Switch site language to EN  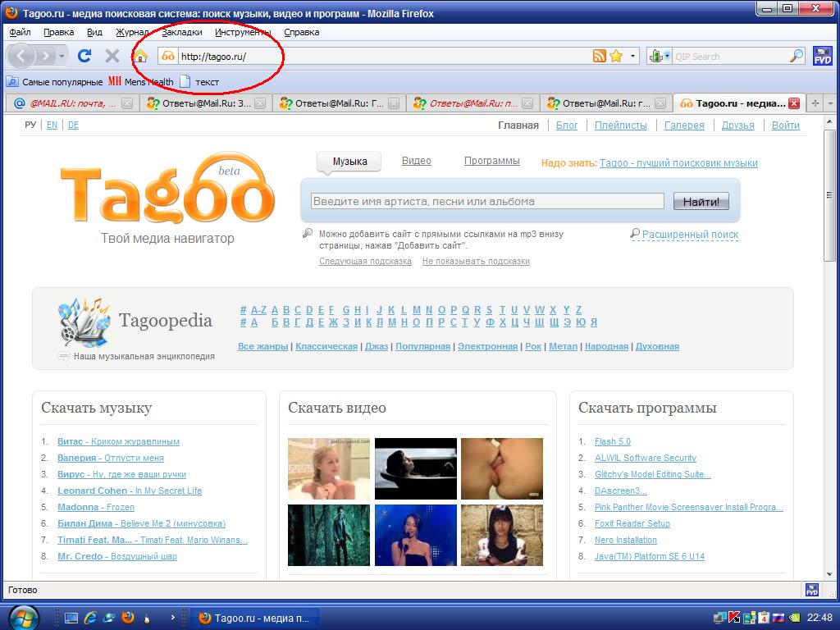point(52,125)
